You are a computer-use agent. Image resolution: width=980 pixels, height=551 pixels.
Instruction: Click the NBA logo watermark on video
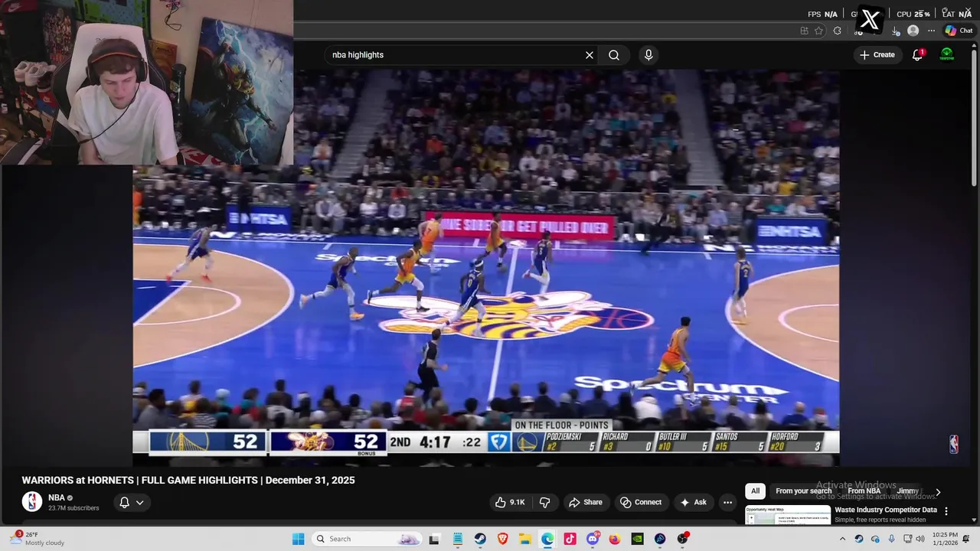[953, 445]
